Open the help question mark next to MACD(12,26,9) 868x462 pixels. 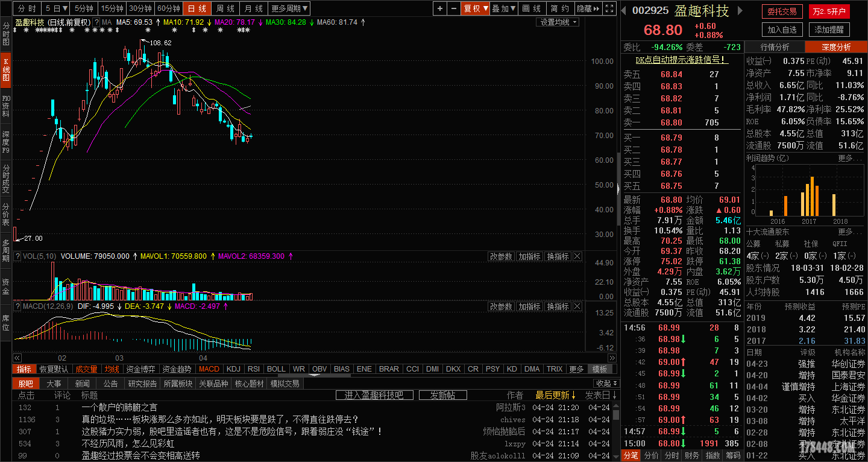coord(17,306)
